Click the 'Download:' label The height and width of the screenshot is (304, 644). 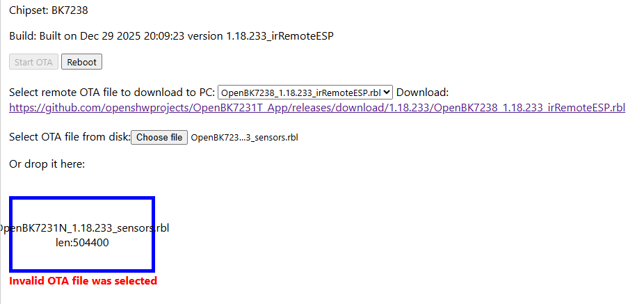[423, 92]
